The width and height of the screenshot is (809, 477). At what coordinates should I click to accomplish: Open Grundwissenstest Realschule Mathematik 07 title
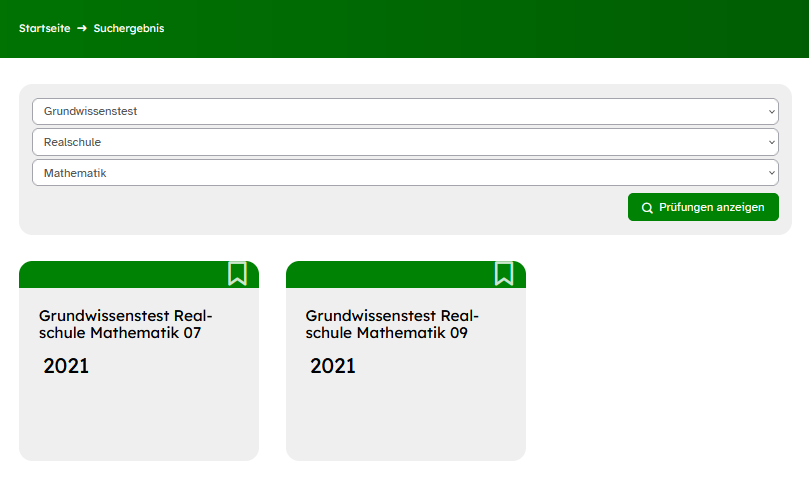click(126, 324)
